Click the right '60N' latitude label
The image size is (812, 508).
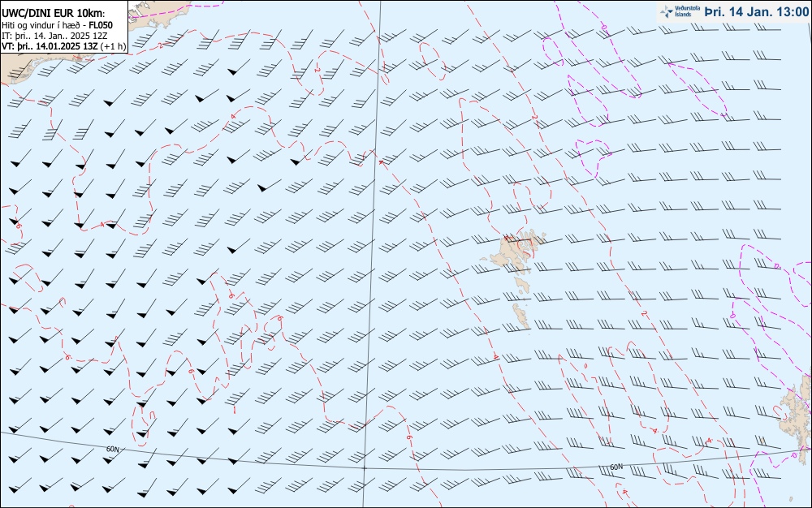(616, 467)
